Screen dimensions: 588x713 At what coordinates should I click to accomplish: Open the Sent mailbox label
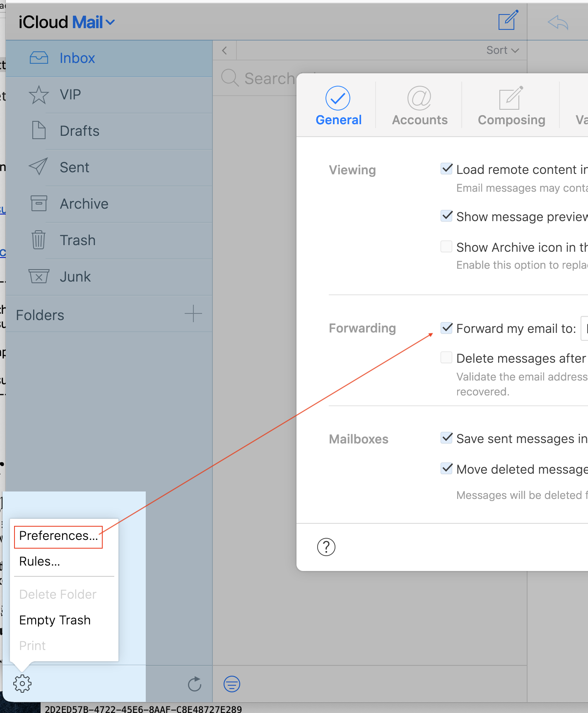pyautogui.click(x=75, y=168)
